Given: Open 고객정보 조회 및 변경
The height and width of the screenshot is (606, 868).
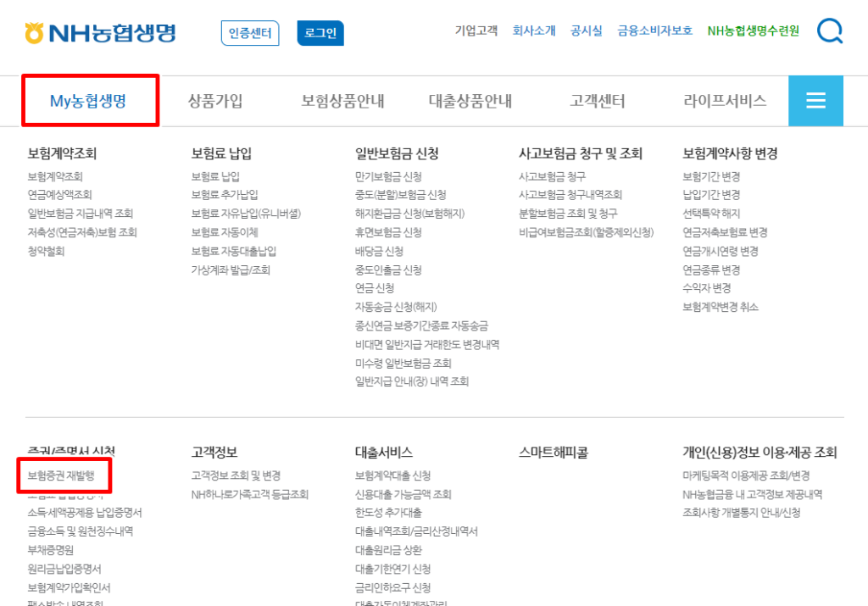Looking at the screenshot, I should (236, 475).
